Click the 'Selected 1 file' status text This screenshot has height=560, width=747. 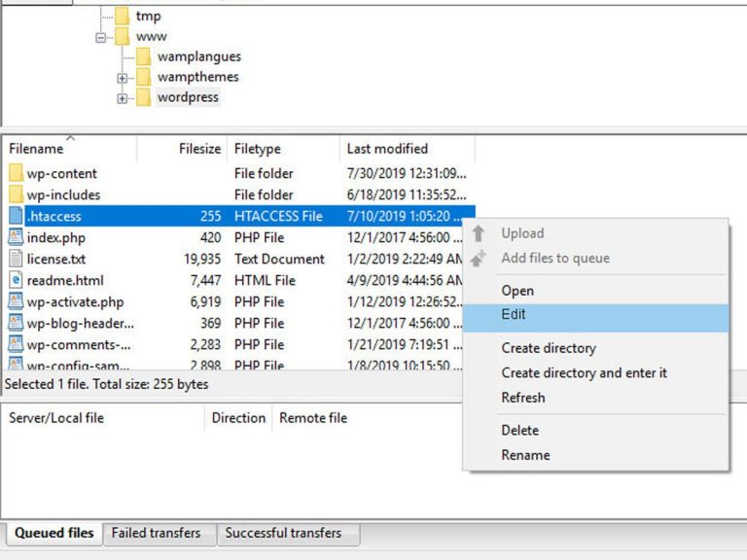107,384
